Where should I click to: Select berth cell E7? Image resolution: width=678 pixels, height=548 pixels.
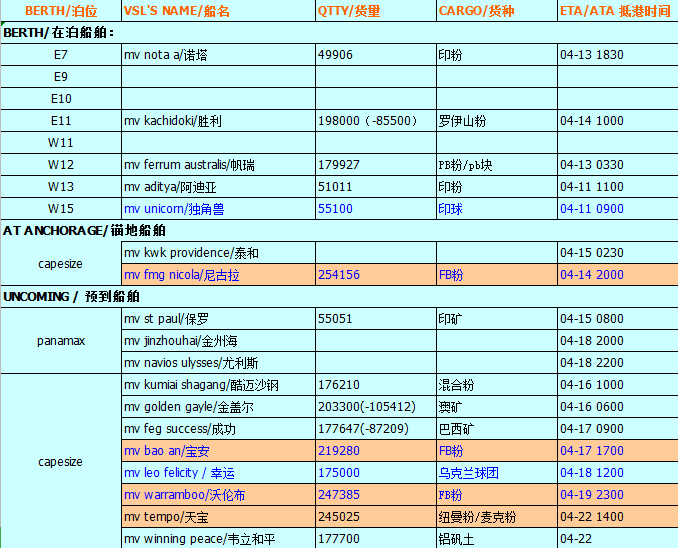click(61, 54)
